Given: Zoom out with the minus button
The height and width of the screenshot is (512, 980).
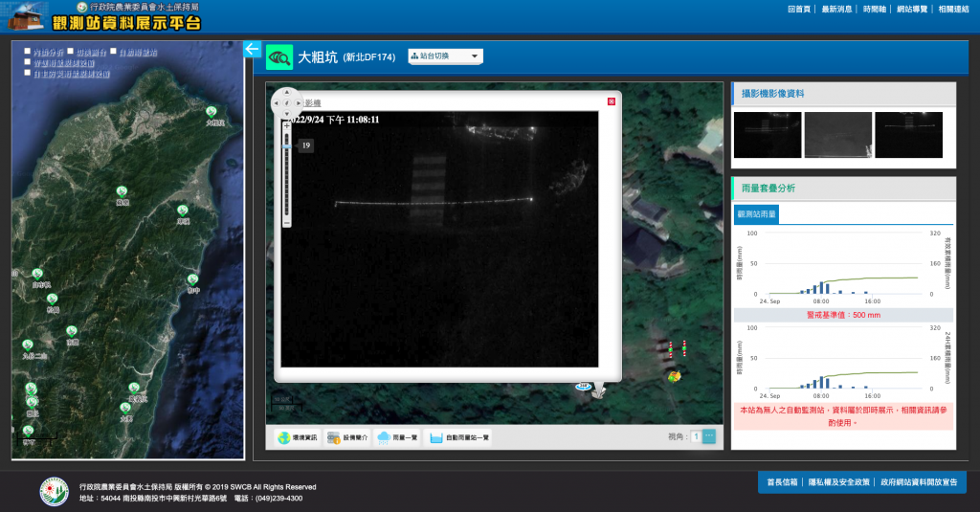Looking at the screenshot, I should click(287, 223).
